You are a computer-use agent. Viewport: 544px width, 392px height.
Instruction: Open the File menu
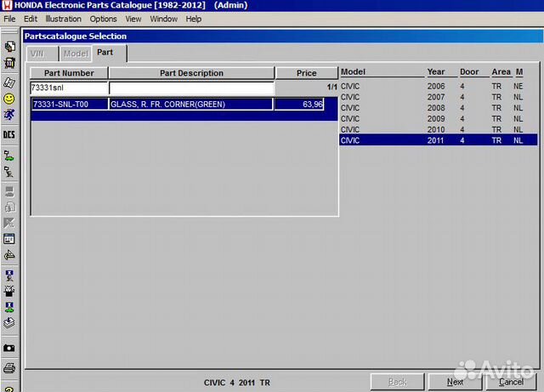[x=9, y=19]
